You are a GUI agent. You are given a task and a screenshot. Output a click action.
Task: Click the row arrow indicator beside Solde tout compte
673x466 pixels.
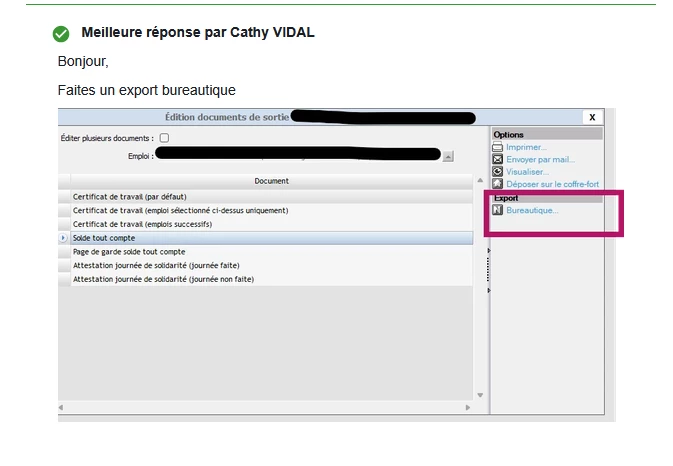pyautogui.click(x=63, y=238)
